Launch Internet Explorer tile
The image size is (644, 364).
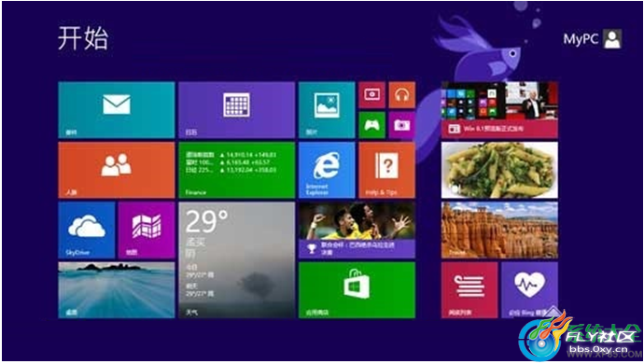[x=327, y=170]
